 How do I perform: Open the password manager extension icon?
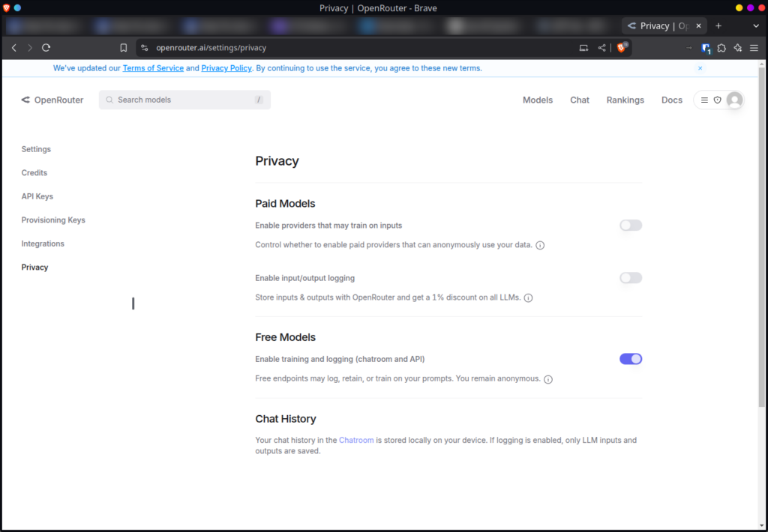coord(706,48)
